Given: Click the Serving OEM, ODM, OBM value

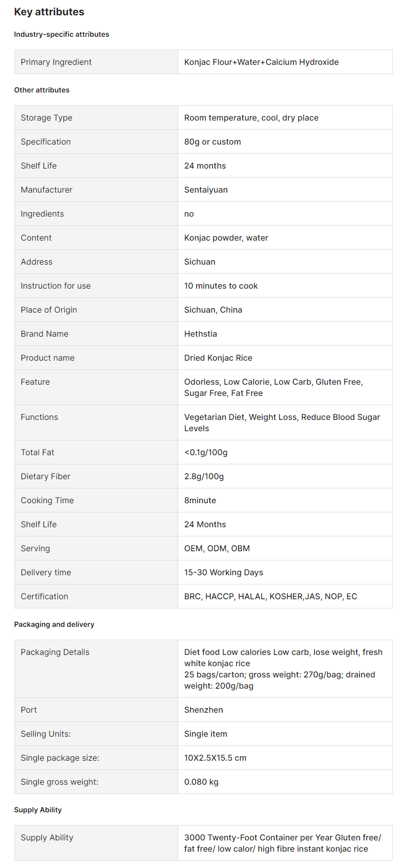Looking at the screenshot, I should [x=217, y=548].
